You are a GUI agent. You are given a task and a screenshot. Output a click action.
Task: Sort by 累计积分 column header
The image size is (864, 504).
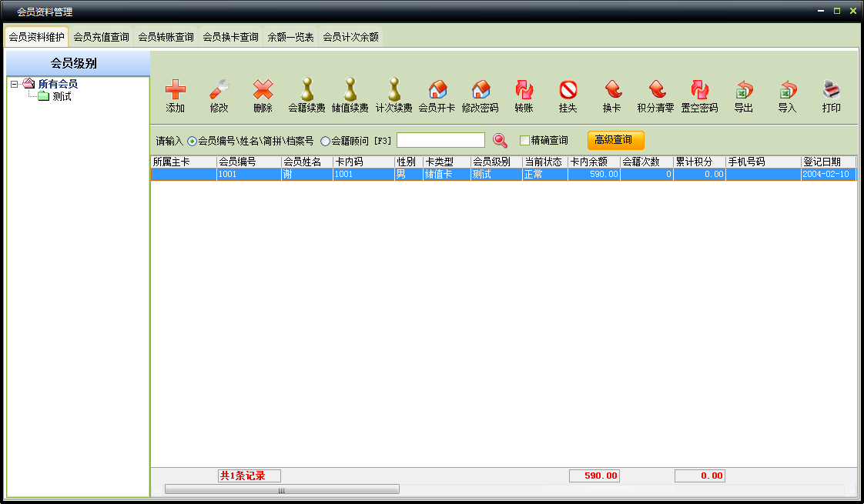tap(699, 162)
